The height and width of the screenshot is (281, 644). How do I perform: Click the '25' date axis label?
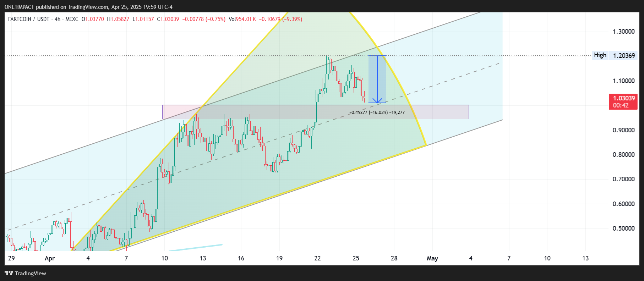[356, 258]
